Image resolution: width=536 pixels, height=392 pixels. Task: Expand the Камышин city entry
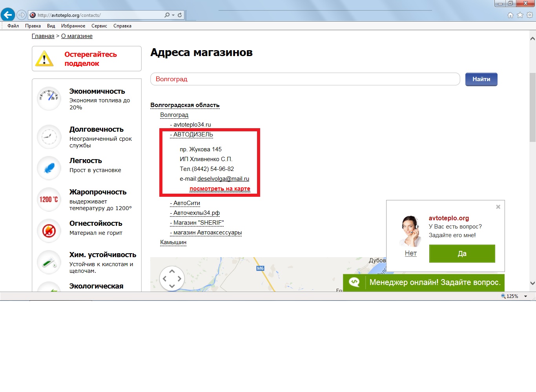click(173, 242)
